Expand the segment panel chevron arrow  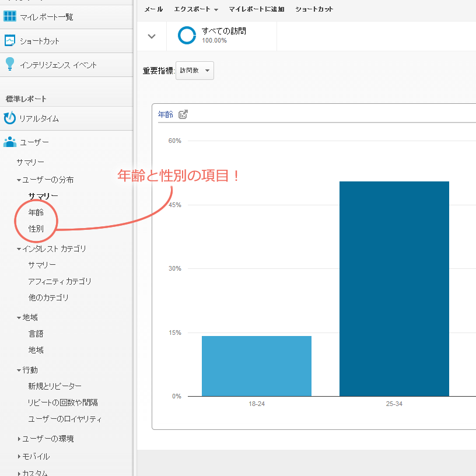pyautogui.click(x=152, y=36)
